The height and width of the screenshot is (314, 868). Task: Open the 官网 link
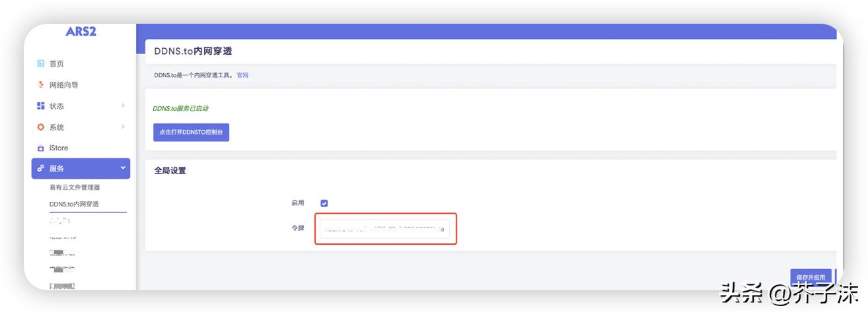click(x=242, y=75)
